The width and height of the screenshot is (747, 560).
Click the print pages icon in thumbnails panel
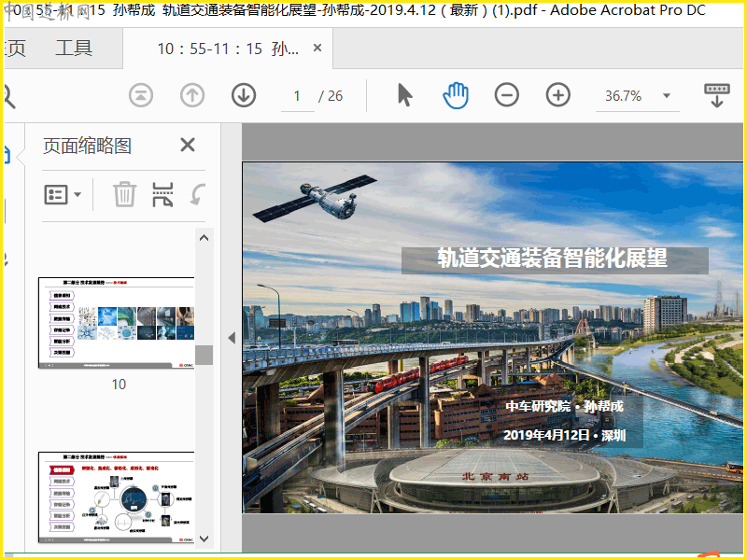(162, 195)
